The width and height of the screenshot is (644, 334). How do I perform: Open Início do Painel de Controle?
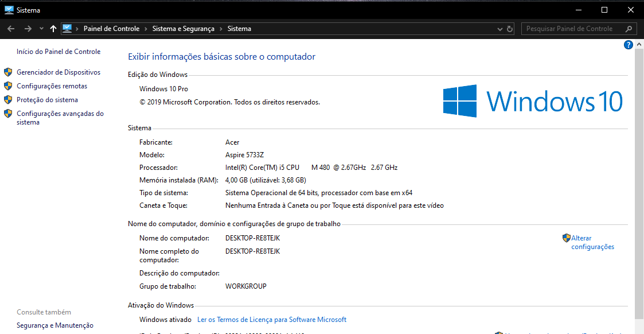pos(58,51)
